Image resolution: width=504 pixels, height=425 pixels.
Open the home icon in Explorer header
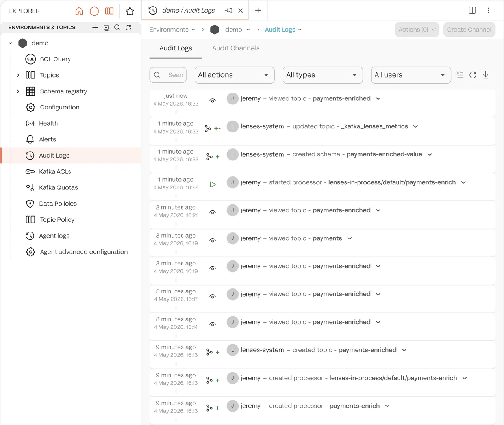(x=79, y=11)
